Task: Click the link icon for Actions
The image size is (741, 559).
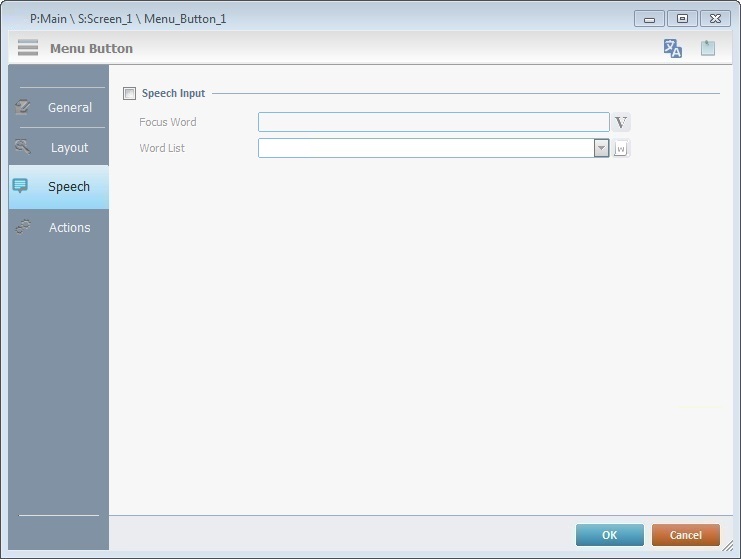Action: (x=23, y=227)
